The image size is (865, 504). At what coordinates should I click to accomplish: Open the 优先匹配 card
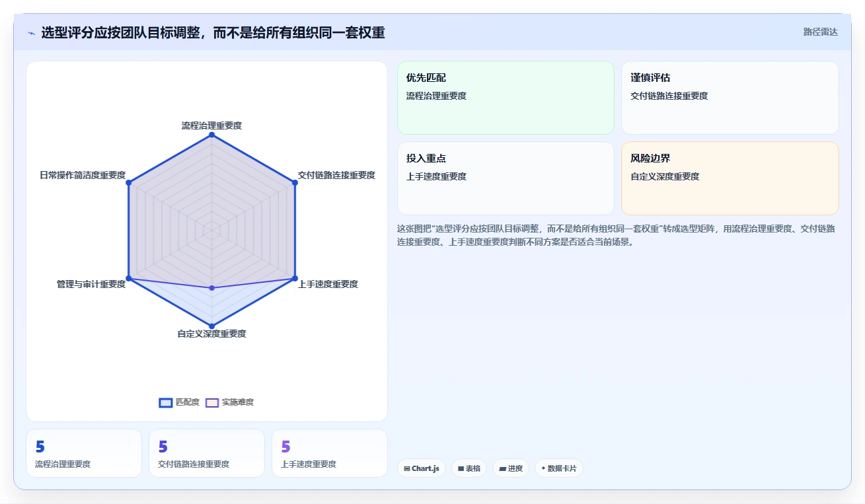click(506, 98)
